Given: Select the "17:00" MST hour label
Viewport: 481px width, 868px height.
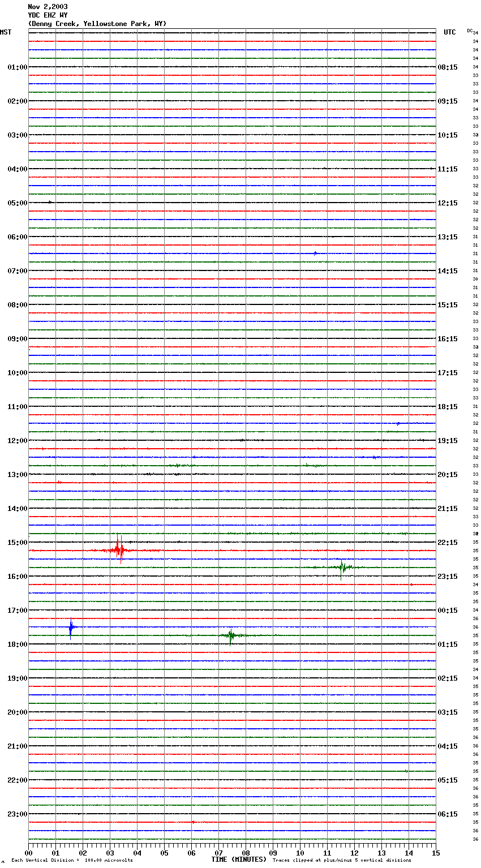Looking at the screenshot, I should tap(18, 611).
